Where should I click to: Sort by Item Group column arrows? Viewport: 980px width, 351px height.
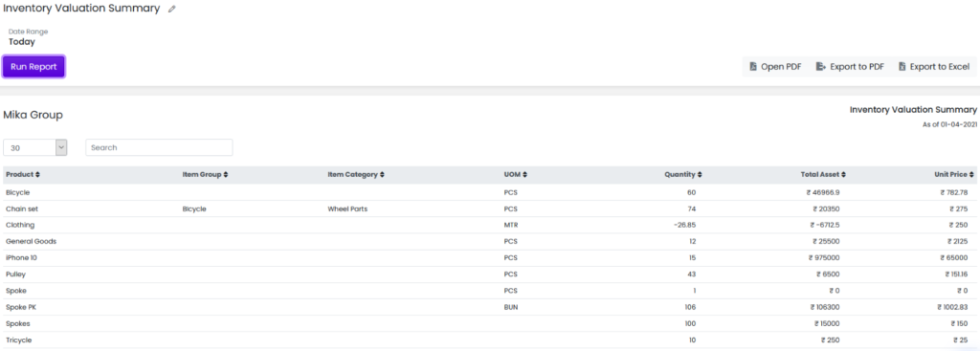[226, 175]
